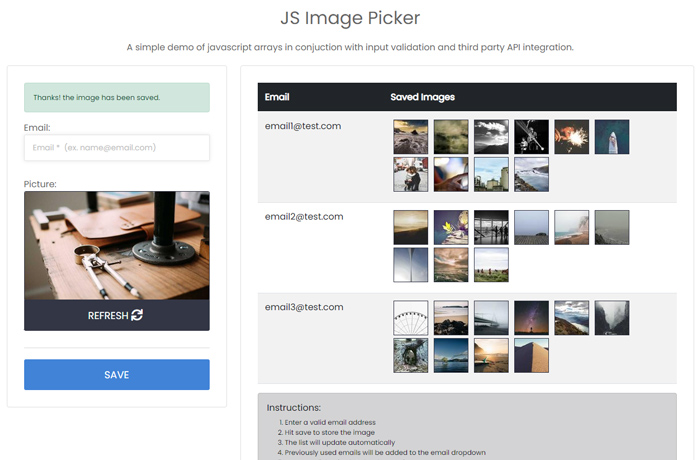Image resolution: width=700 pixels, height=460 pixels.
Task: Click the desk tools preview picture
Action: tap(117, 245)
